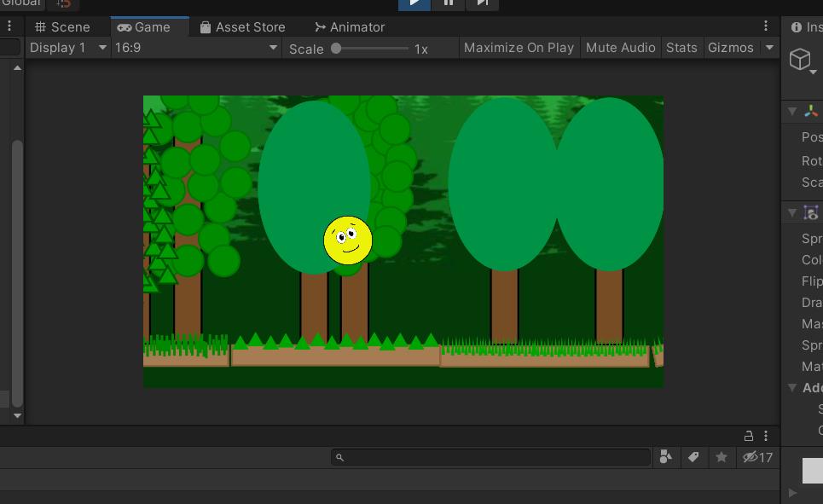823x504 pixels.
Task: Open the Display 1 dropdown
Action: pyautogui.click(x=67, y=48)
